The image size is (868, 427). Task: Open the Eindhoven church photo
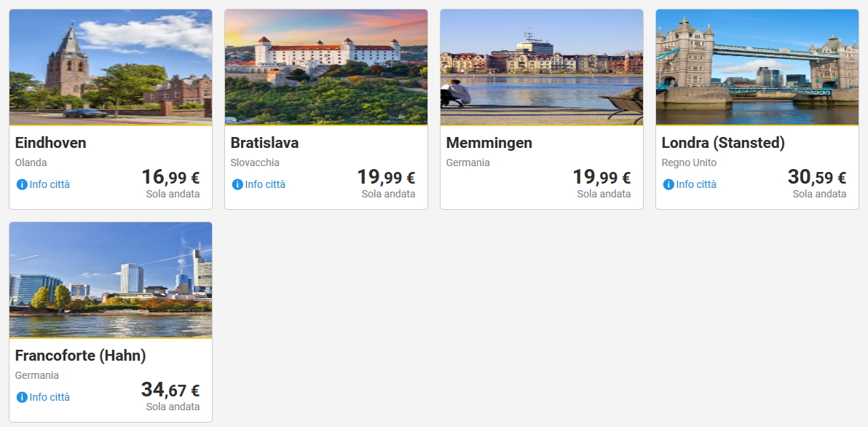(x=111, y=67)
